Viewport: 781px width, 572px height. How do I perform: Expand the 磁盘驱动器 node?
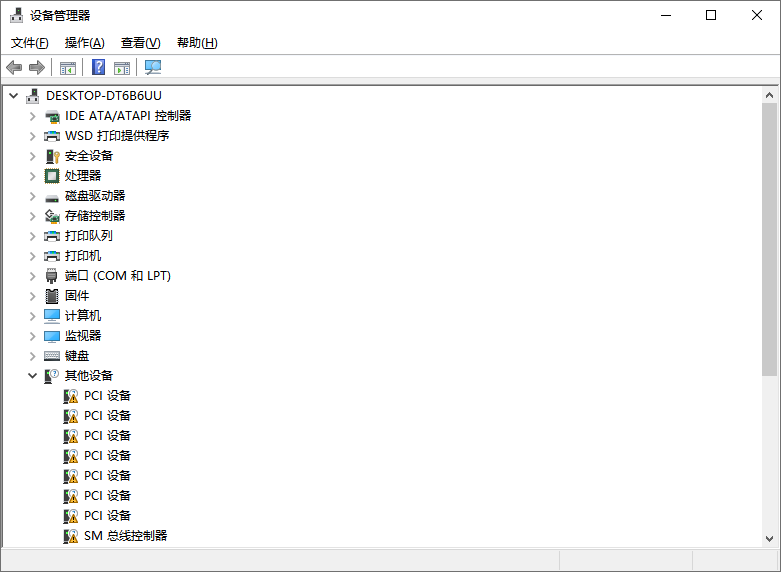[x=32, y=196]
